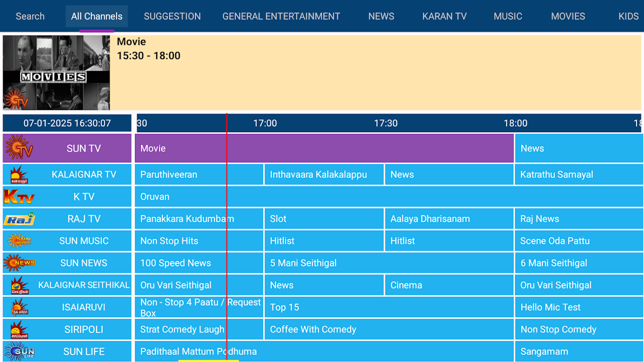Viewport: 644px width, 362px height.
Task: Select the Non Stop Hits program
Action: [199, 241]
